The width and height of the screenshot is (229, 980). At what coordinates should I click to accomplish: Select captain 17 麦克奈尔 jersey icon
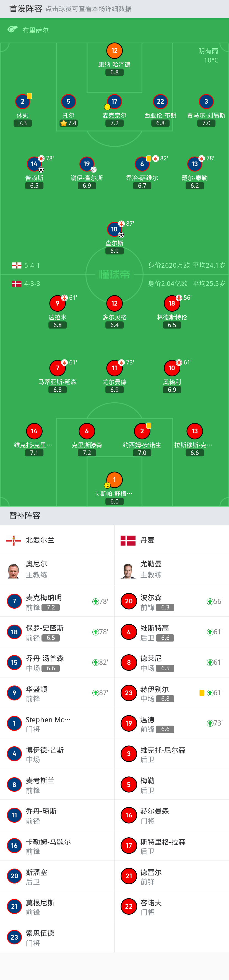pos(114,101)
